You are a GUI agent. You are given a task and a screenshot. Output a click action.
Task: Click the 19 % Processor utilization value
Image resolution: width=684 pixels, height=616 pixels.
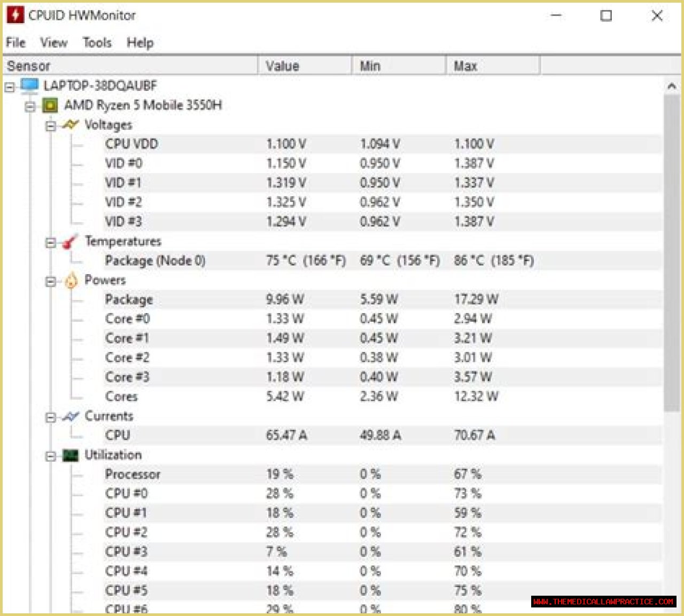point(279,474)
